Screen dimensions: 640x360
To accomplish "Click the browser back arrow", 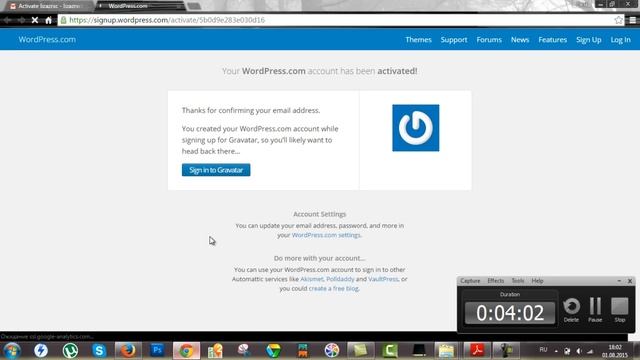I will click(8, 20).
